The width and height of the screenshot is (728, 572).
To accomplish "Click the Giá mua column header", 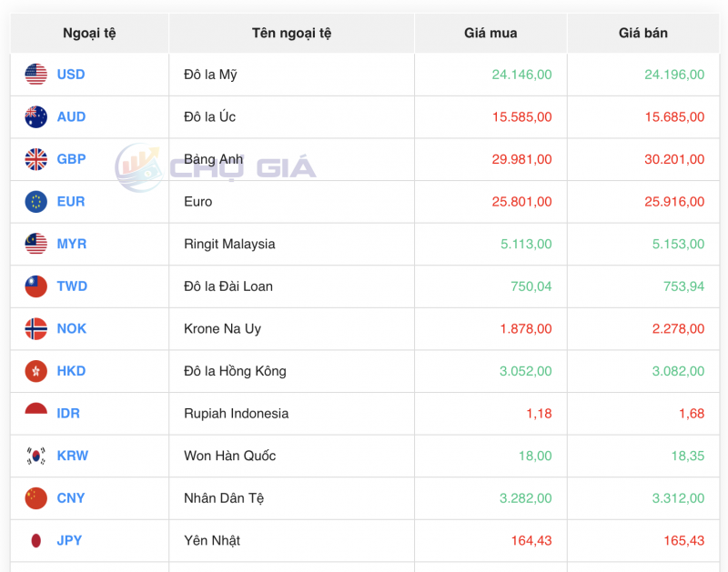I will point(488,33).
